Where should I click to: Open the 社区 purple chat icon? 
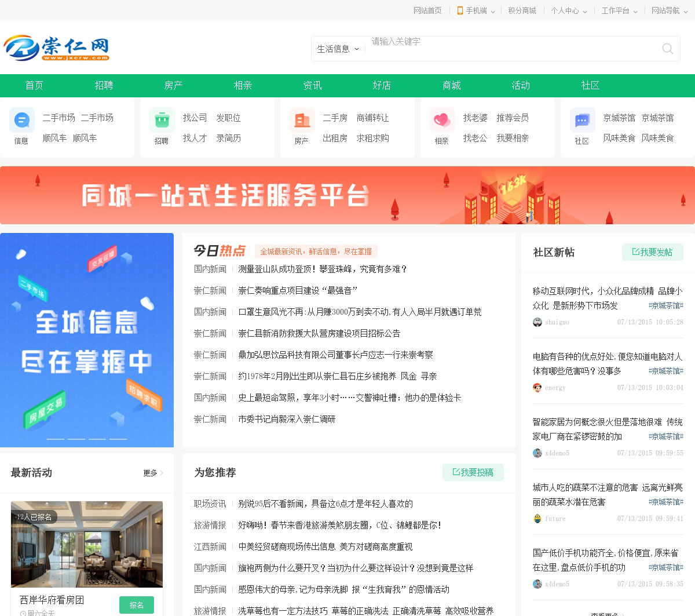(582, 121)
